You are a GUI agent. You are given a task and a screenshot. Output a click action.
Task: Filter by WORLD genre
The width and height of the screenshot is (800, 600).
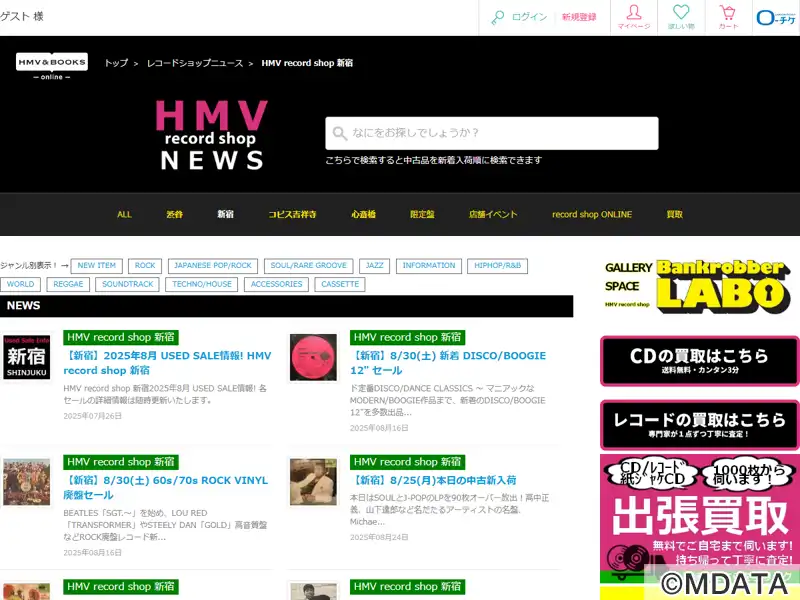(20, 284)
